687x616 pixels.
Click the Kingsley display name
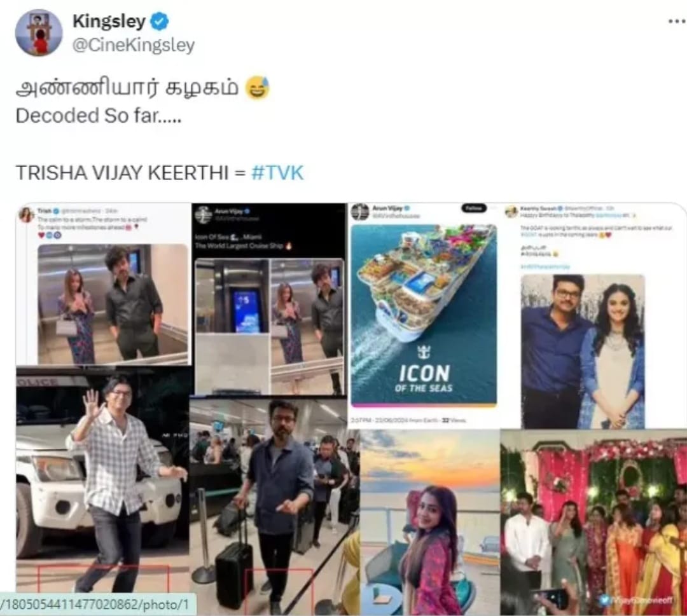click(109, 21)
